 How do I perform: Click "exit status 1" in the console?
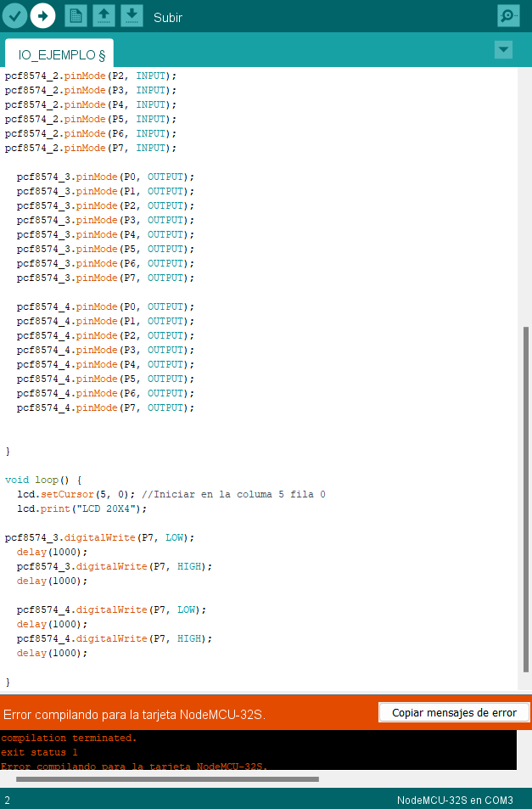coord(39,752)
